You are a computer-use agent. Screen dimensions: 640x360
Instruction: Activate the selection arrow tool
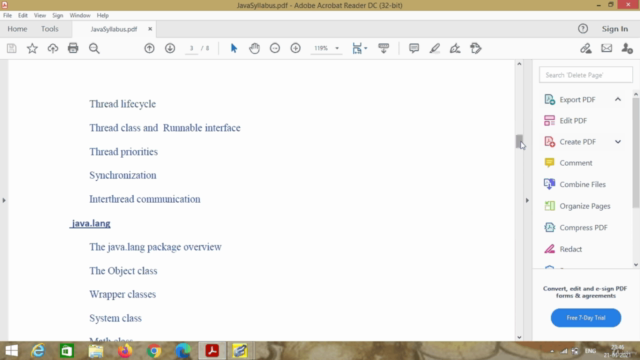[234, 48]
